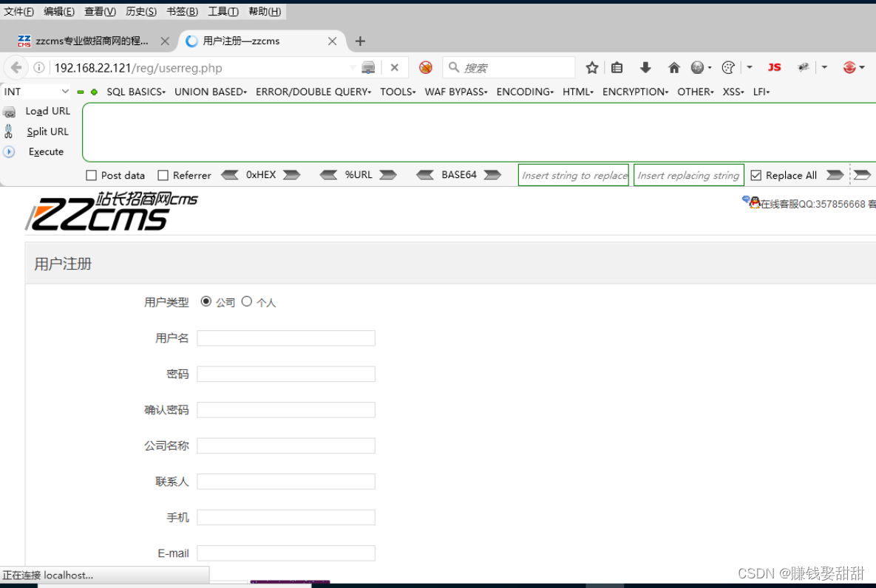Image resolution: width=876 pixels, height=588 pixels.
Task: Click the Split URL label
Action: [48, 131]
